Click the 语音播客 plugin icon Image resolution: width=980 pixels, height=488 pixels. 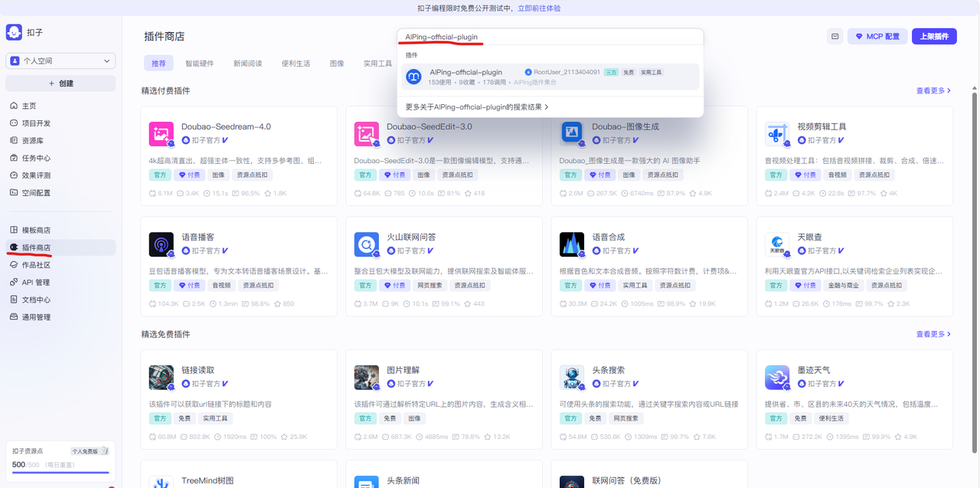pyautogui.click(x=162, y=244)
